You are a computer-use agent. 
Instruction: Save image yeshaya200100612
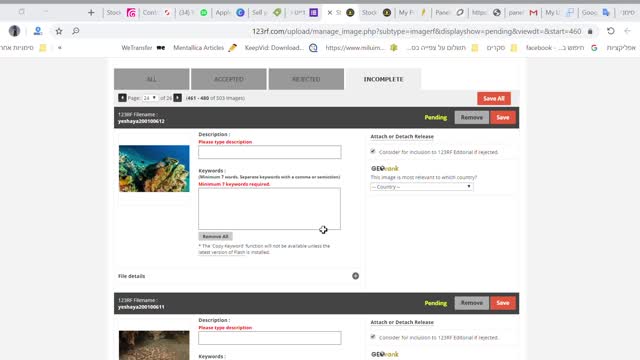click(503, 118)
